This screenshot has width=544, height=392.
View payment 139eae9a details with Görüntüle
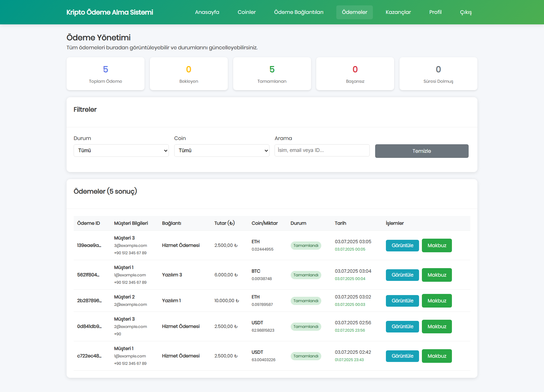402,245
